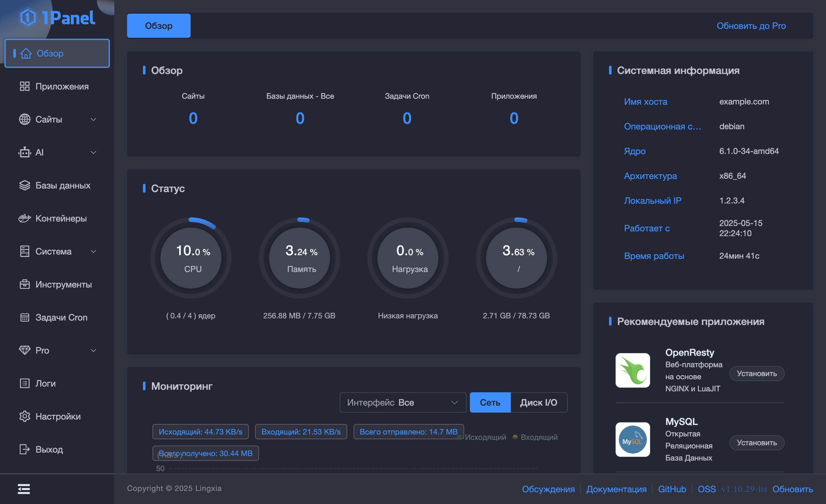The height and width of the screenshot is (504, 826).
Task: Click the Логи list icon
Action: 24,383
